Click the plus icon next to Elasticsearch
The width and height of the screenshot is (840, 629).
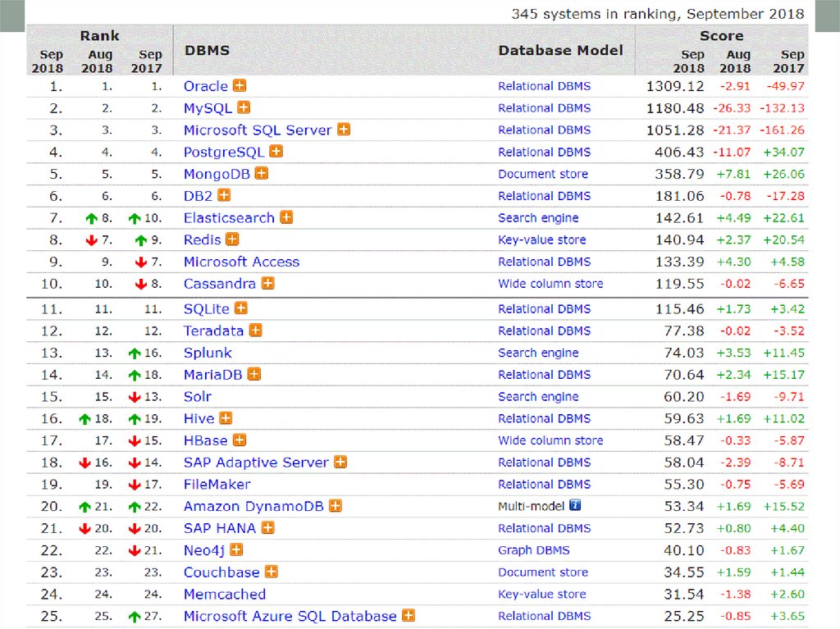(286, 217)
